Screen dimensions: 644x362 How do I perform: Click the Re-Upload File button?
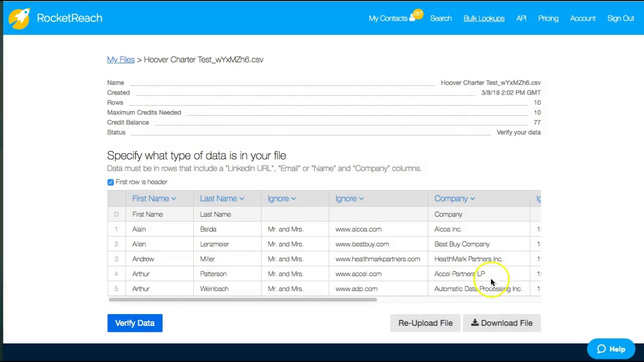tap(425, 323)
